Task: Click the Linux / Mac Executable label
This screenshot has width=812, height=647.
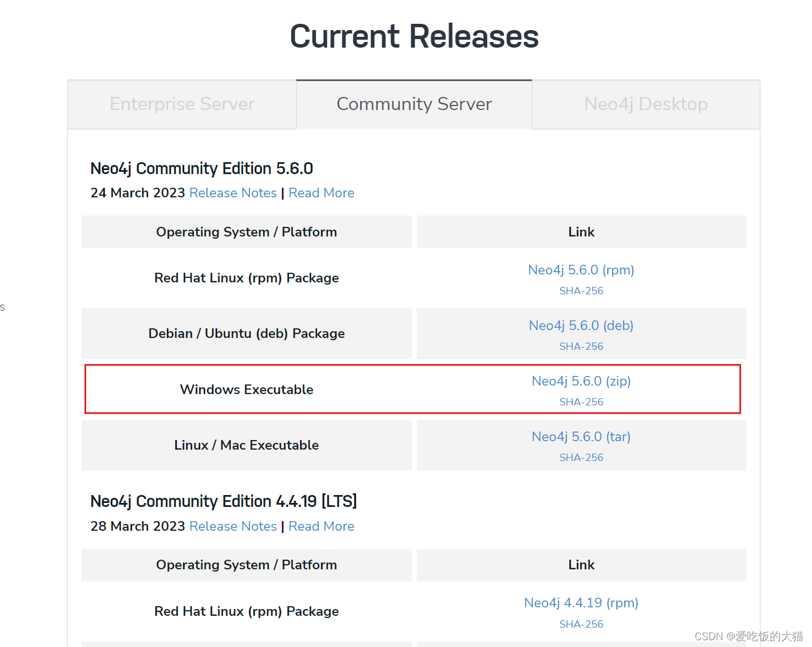Action: [x=247, y=445]
